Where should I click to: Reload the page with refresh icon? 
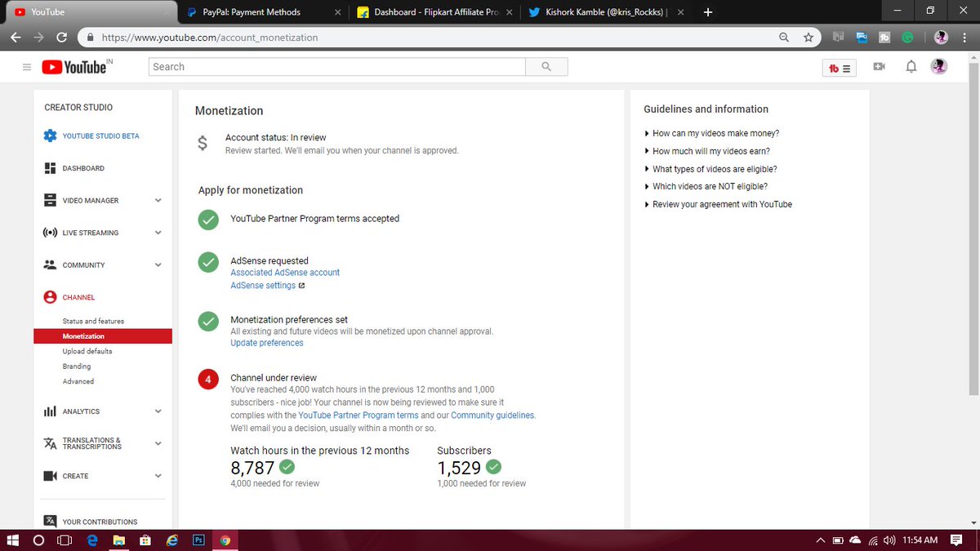pos(62,38)
